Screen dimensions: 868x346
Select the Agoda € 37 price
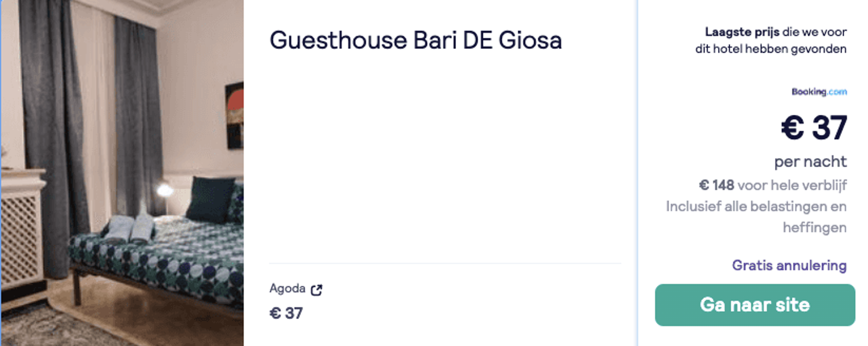[286, 313]
